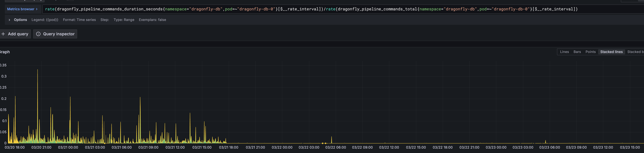This screenshot has width=644, height=153.
Task: Click the Add query button
Action: (15, 34)
